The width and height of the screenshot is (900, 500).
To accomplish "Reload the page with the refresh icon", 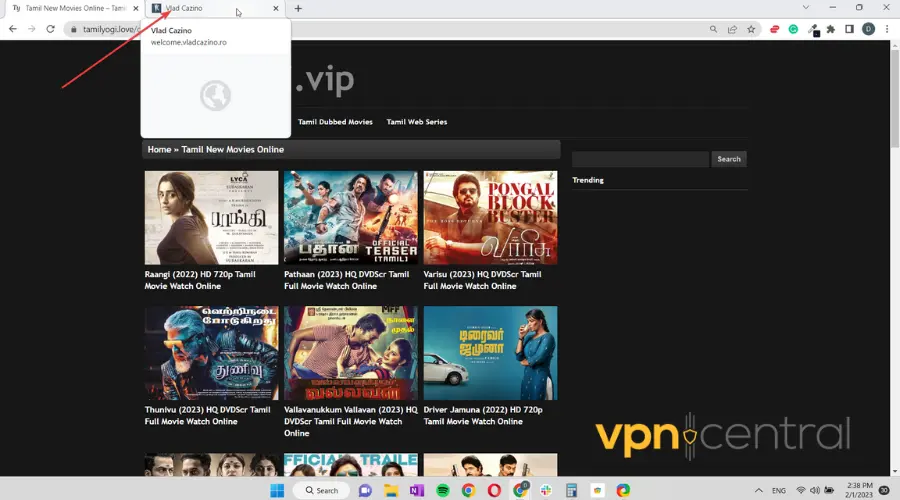I will [x=51, y=29].
